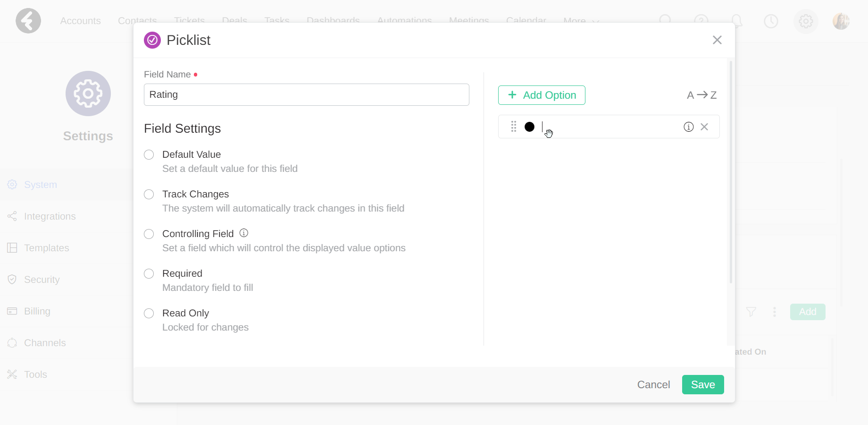Viewport: 868px width, 425px height.
Task: Open the black option color picker
Action: 530,127
